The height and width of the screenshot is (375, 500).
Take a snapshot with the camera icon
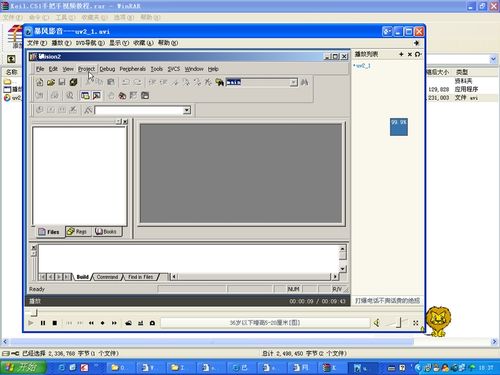(x=152, y=323)
